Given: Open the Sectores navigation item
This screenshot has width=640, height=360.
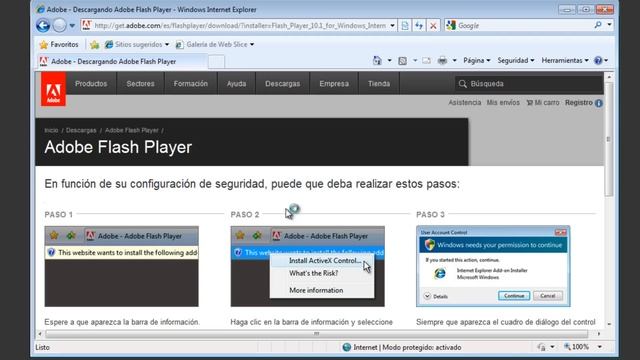Looking at the screenshot, I should (140, 84).
